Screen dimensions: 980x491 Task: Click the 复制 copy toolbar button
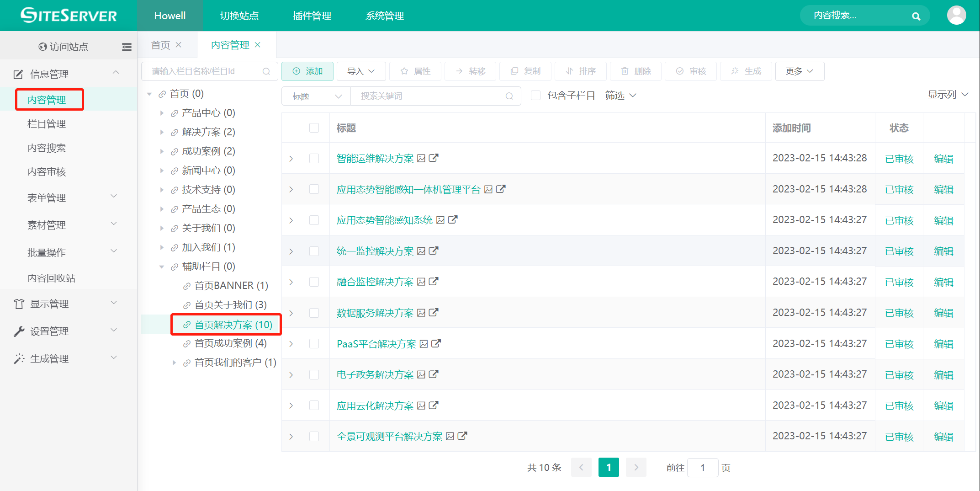click(525, 71)
